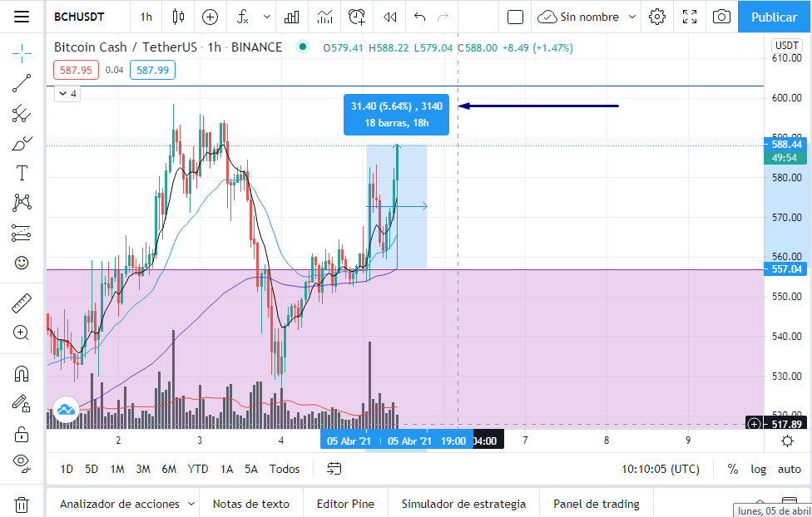The height and width of the screenshot is (517, 812).
Task: Expand the indicators favorites dropdown arrow
Action: [267, 17]
